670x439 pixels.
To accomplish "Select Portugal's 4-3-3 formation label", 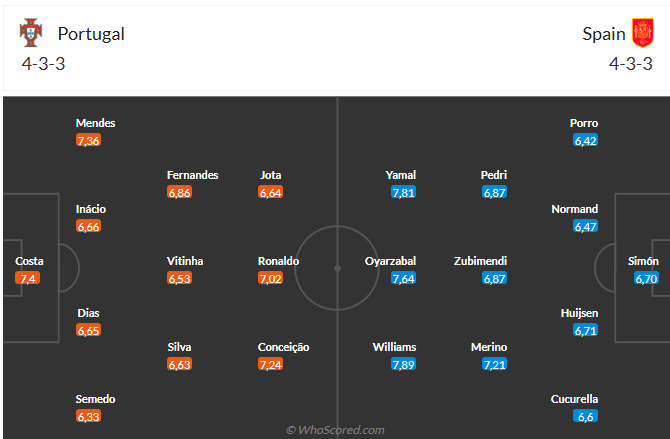I will (x=44, y=62).
